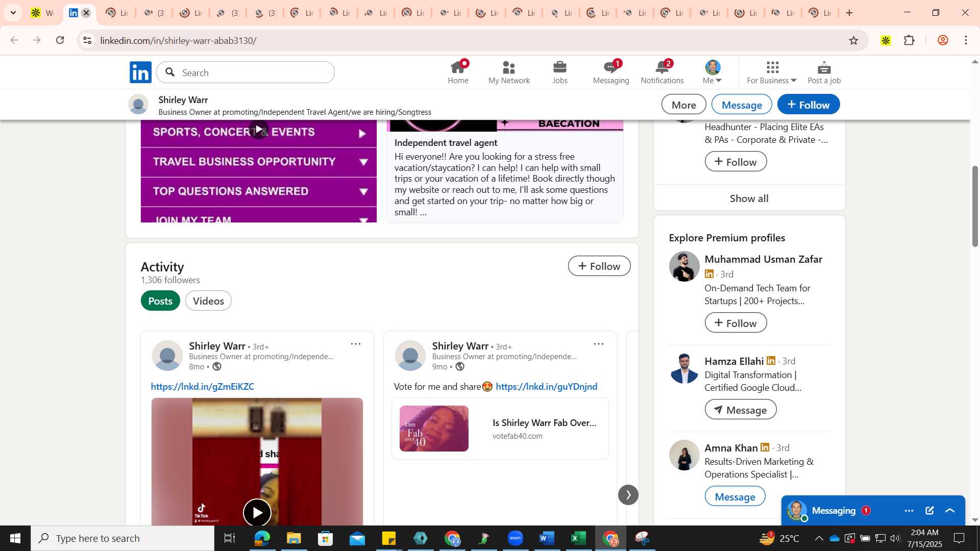Expand Top Questions Answered section
The width and height of the screenshot is (980, 551).
tap(259, 191)
